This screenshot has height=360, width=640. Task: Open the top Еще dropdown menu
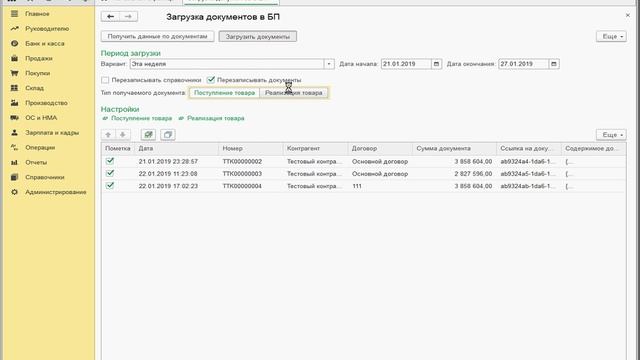pos(611,36)
